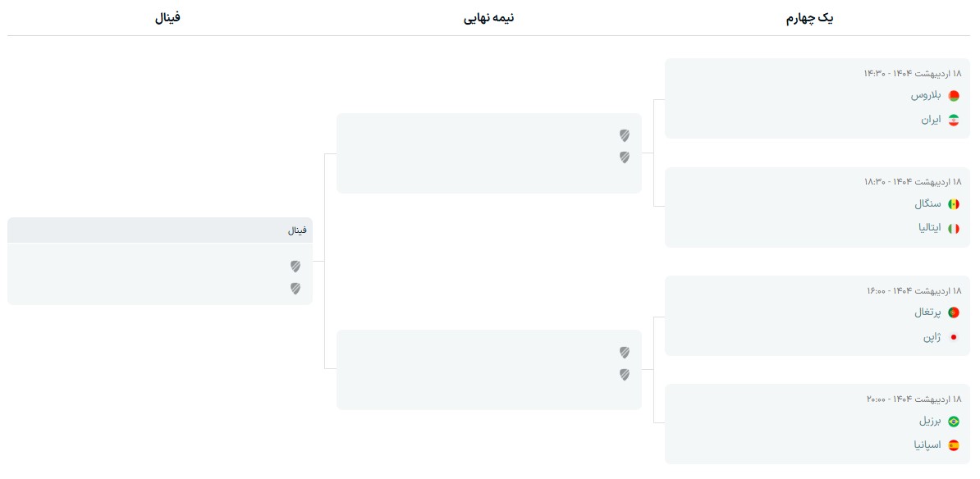Click first placeholder shield in final card
Screen dimensions: 980x479
295,267
